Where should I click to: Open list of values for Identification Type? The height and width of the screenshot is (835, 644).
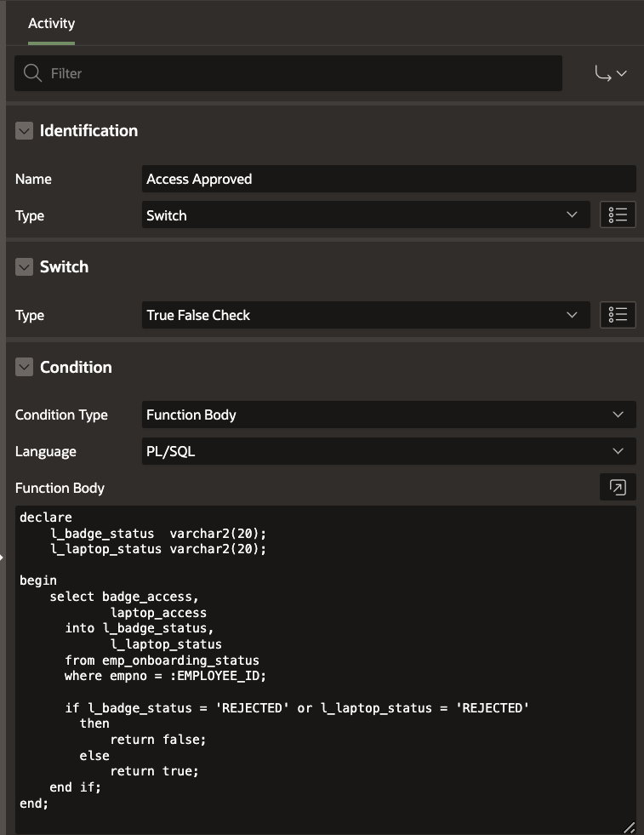pos(618,215)
